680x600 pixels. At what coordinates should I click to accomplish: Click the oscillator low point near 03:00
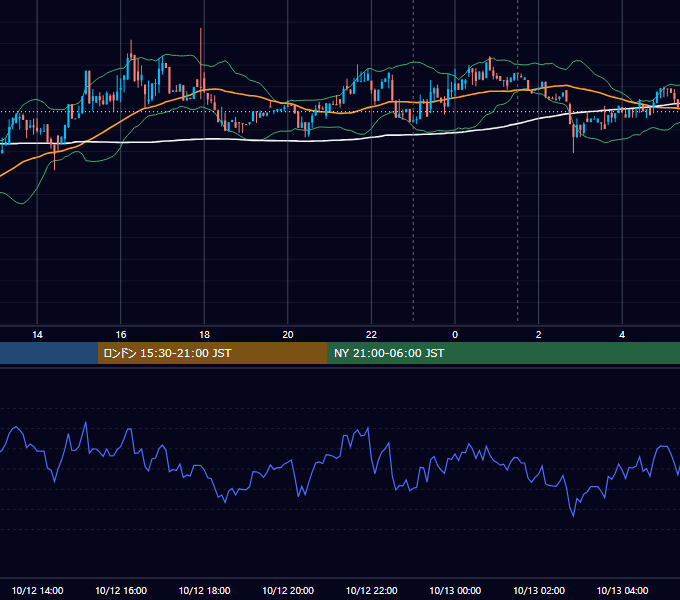(x=573, y=516)
